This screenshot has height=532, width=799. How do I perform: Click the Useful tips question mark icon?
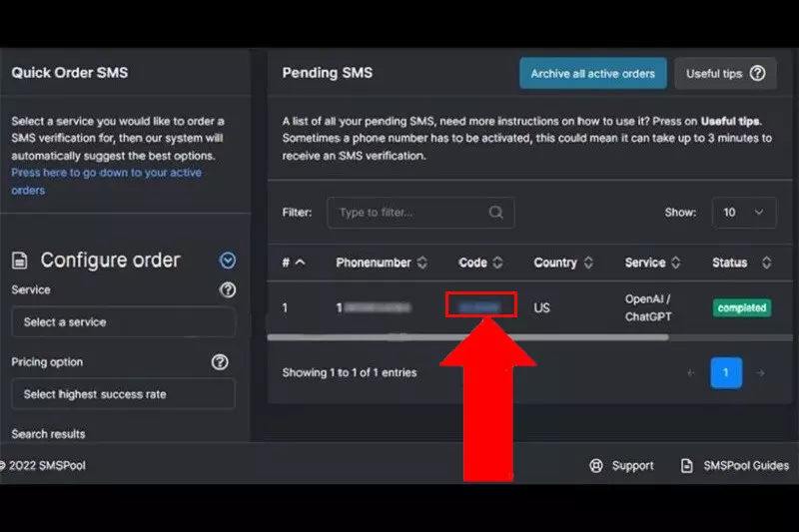tap(758, 73)
